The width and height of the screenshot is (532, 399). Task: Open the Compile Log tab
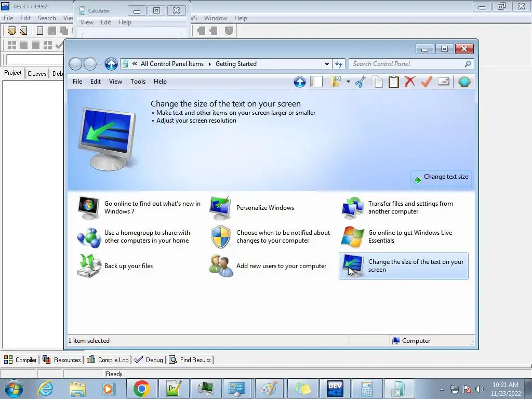pyautogui.click(x=108, y=360)
